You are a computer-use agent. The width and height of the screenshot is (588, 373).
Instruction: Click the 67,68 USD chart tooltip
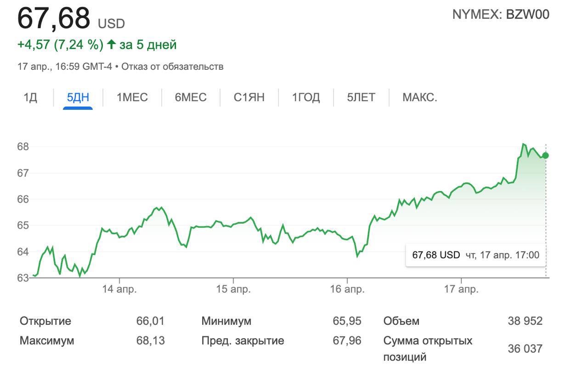(475, 254)
